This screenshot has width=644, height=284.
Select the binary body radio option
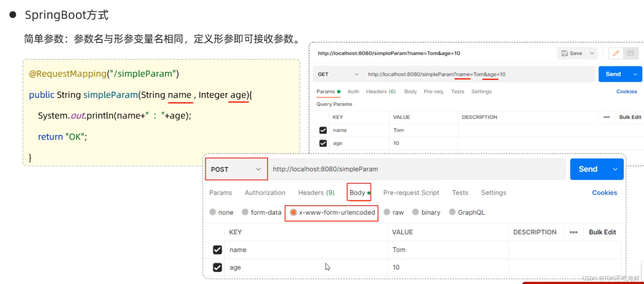(415, 212)
